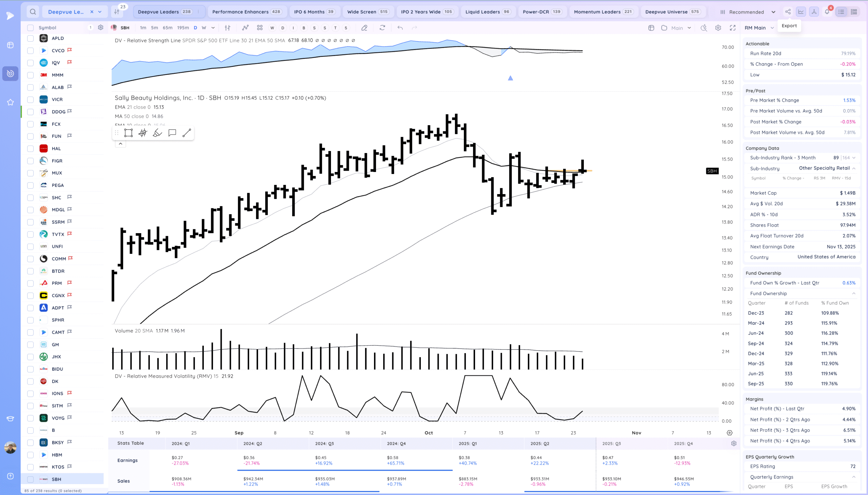Open the search magnifier icon
Screen dimensions: 868x495
33,12
